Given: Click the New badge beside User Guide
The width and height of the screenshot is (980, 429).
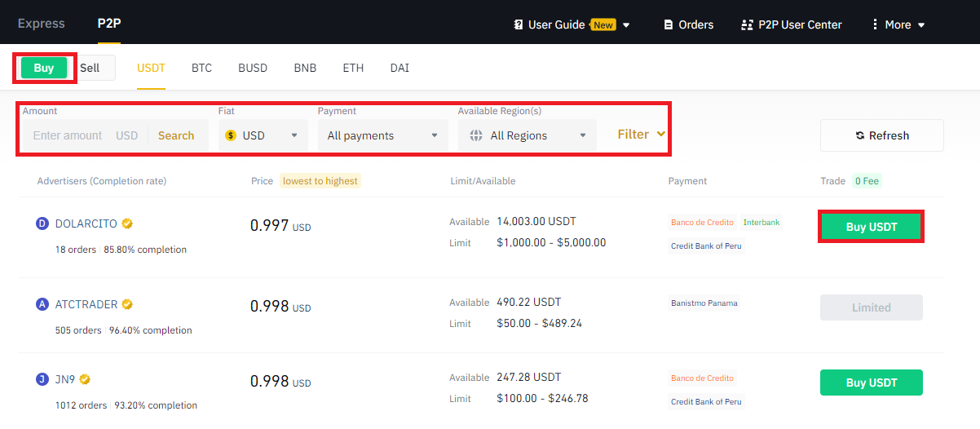Looking at the screenshot, I should pyautogui.click(x=603, y=24).
